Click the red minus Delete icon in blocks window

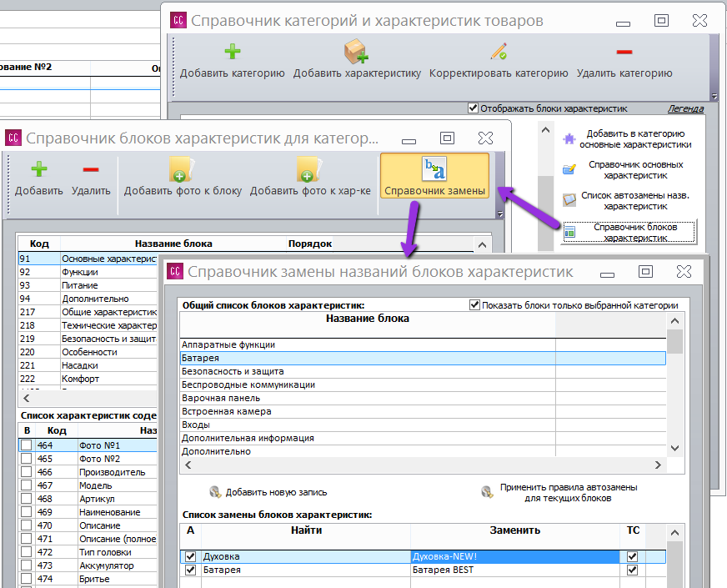pos(91,169)
